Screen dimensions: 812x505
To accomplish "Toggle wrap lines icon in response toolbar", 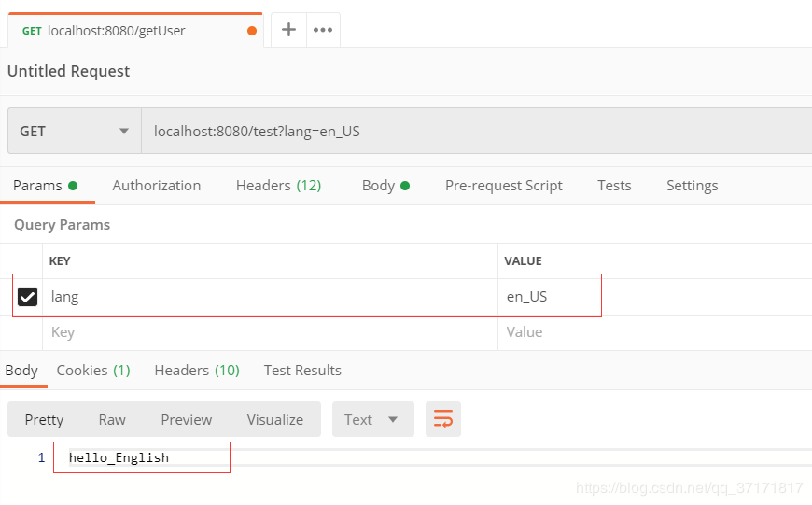I will tap(443, 419).
